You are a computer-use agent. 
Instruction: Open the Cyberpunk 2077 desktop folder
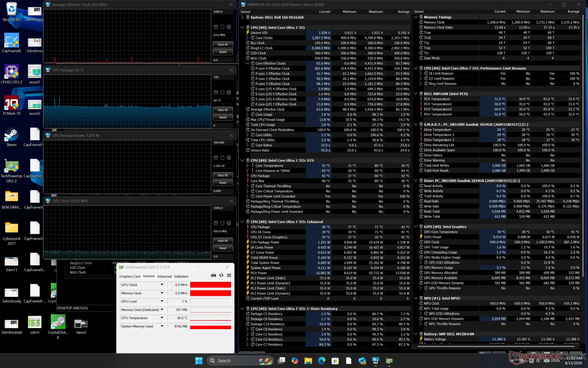11,233
